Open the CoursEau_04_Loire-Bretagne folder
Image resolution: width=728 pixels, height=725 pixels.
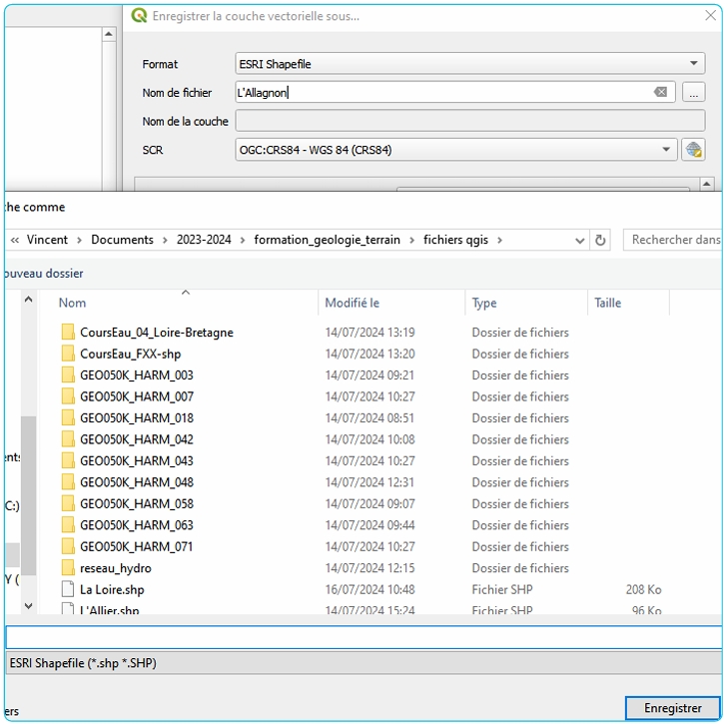(x=156, y=333)
